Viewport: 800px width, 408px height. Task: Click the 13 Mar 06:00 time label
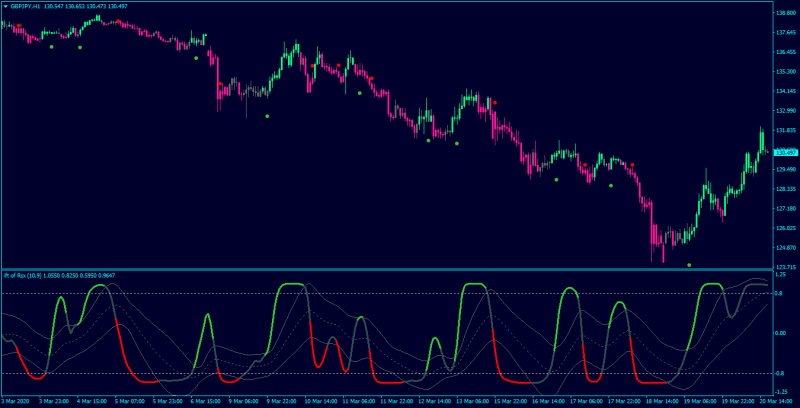472,402
